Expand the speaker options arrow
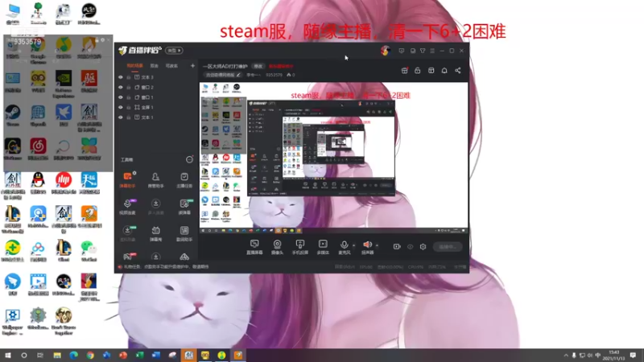Viewport: 644px width, 362px height. 377,245
